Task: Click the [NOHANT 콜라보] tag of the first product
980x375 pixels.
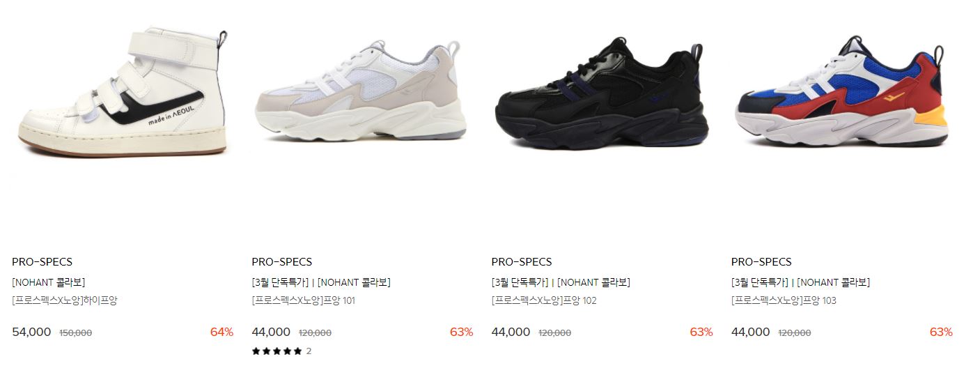Action: click(x=48, y=282)
